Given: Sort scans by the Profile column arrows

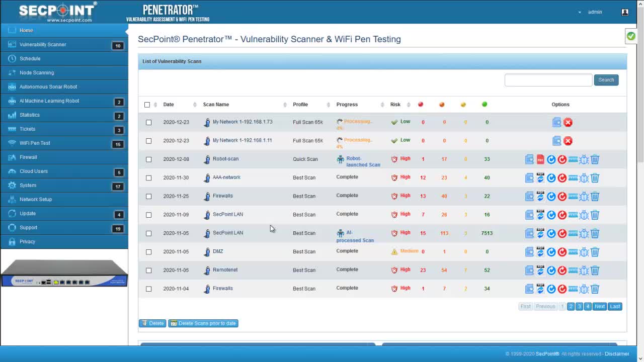Looking at the screenshot, I should [x=329, y=105].
